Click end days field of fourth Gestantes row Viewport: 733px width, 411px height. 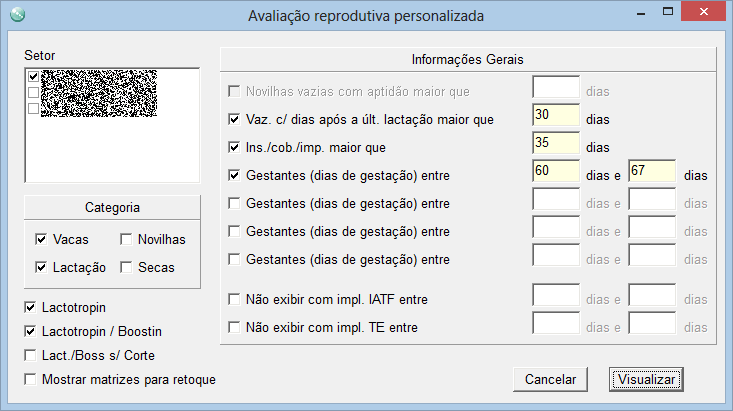(652, 255)
